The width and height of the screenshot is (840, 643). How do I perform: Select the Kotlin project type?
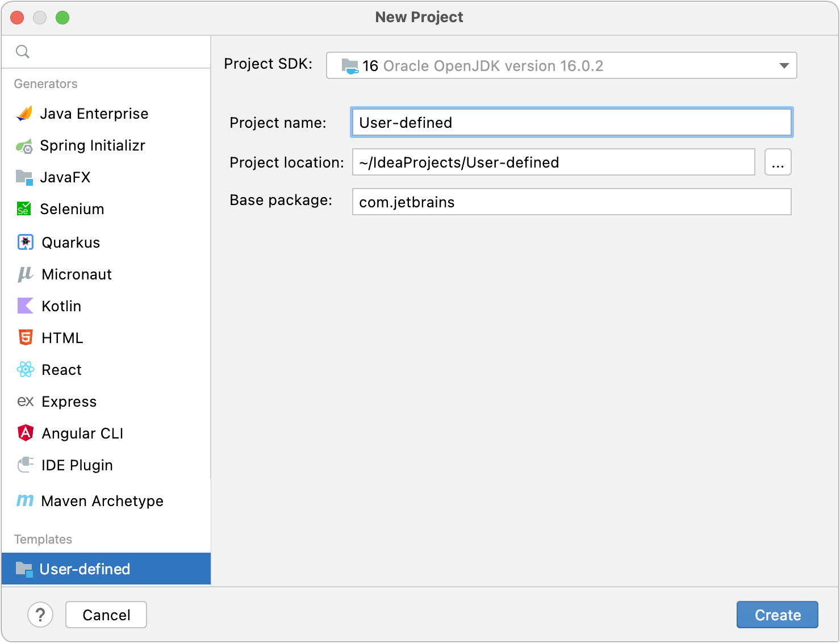(x=106, y=306)
